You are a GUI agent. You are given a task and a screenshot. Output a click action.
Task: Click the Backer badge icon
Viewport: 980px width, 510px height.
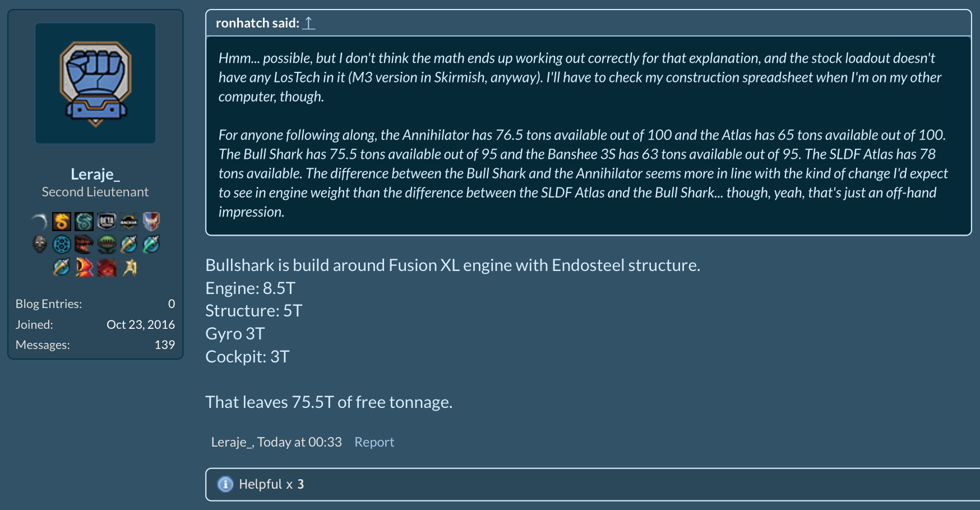[129, 222]
